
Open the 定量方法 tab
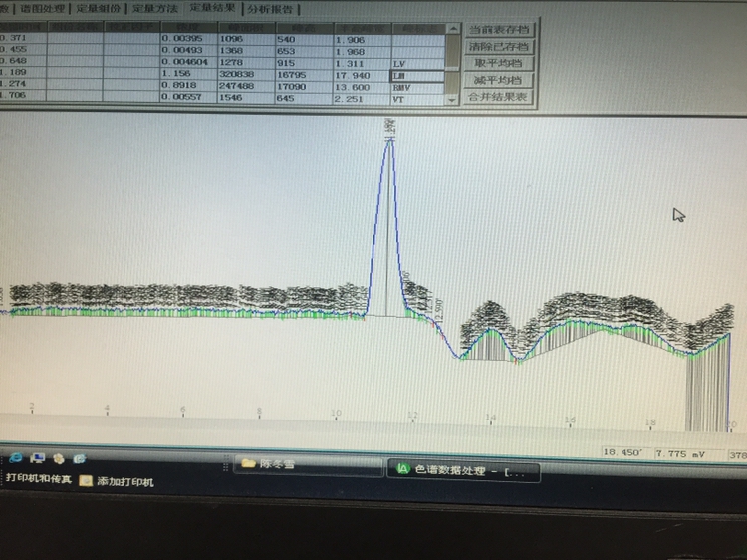pos(154,9)
